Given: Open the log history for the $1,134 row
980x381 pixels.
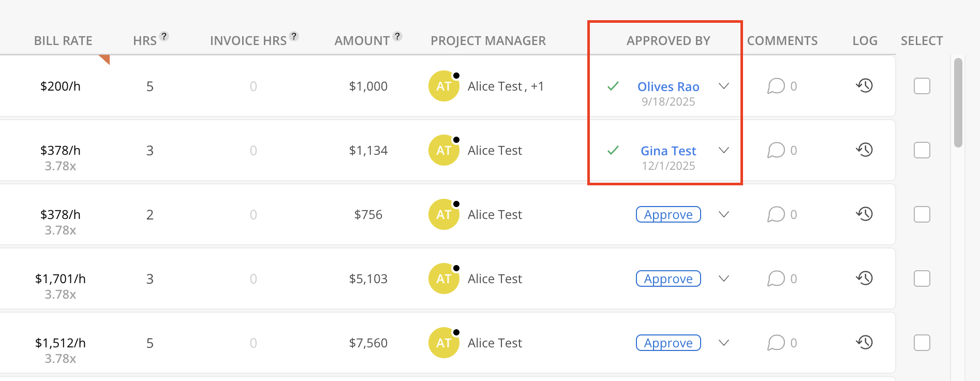Looking at the screenshot, I should 864,150.
